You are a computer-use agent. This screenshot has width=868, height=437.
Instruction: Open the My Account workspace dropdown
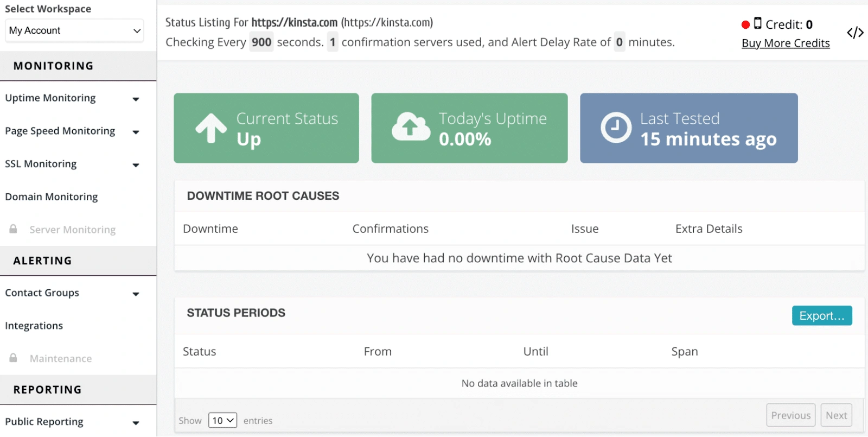pyautogui.click(x=75, y=31)
